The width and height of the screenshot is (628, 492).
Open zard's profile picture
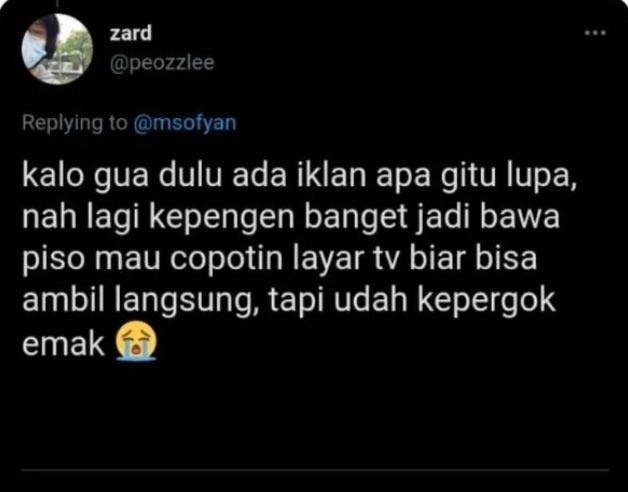(x=57, y=48)
